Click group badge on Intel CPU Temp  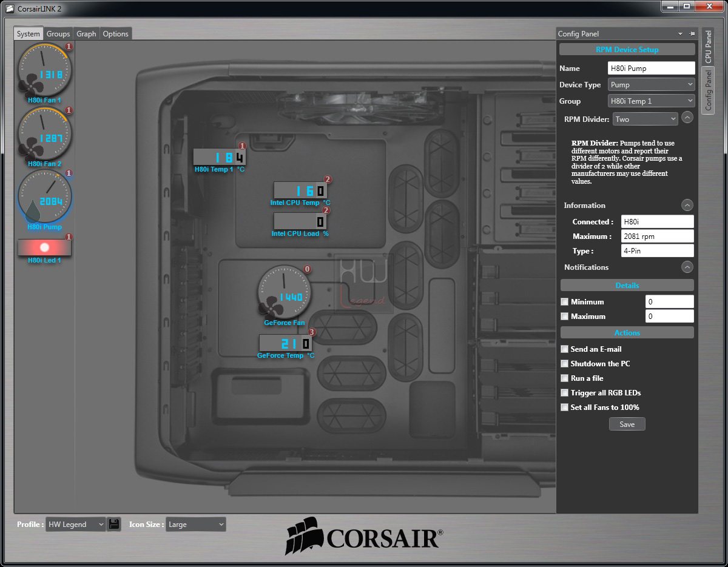[328, 179]
